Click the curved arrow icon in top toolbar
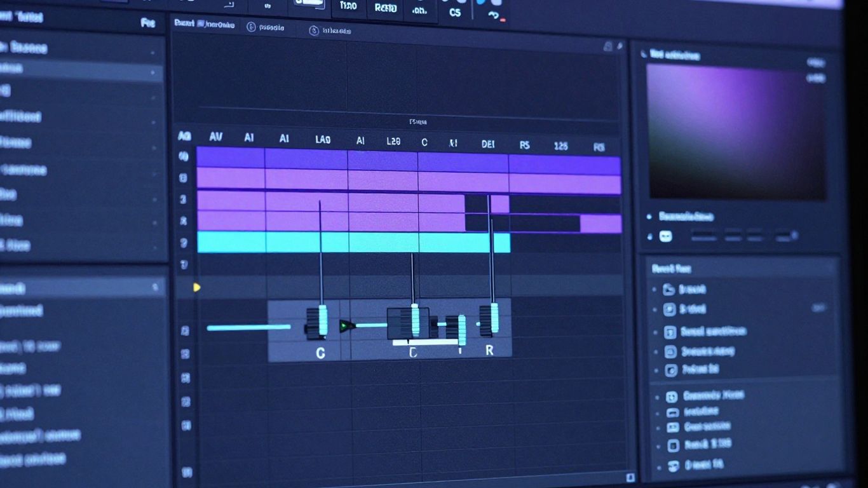The image size is (868, 488). tap(494, 15)
